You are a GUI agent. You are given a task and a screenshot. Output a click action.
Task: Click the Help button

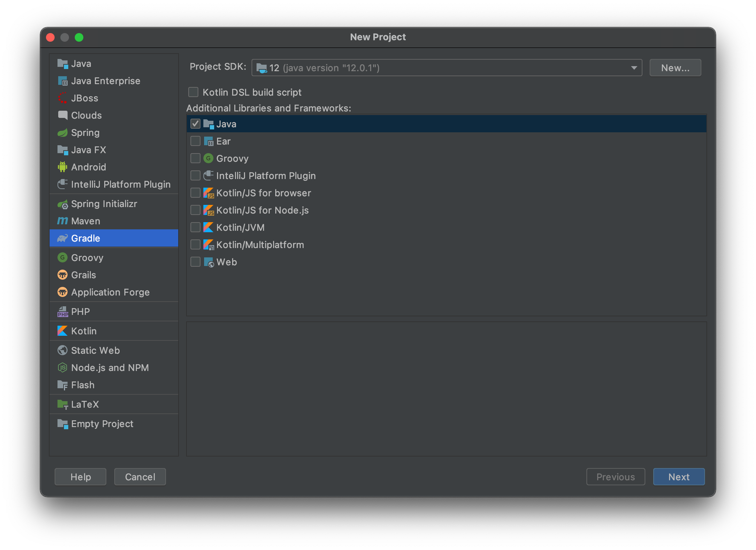pos(80,477)
